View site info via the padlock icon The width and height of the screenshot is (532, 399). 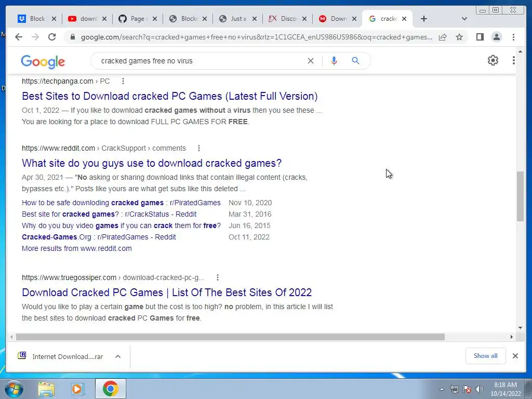tap(72, 37)
